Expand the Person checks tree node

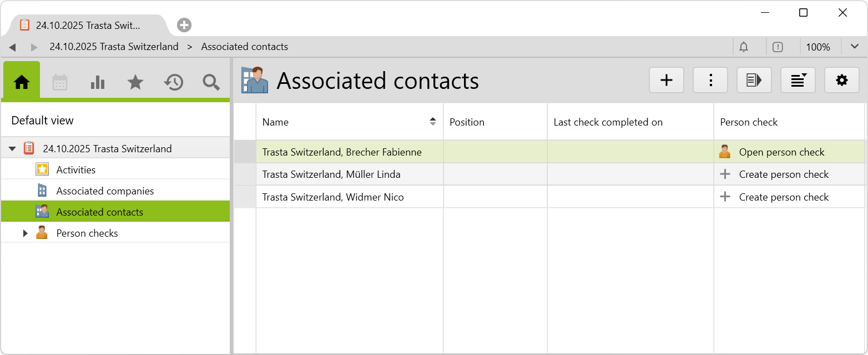tap(25, 233)
